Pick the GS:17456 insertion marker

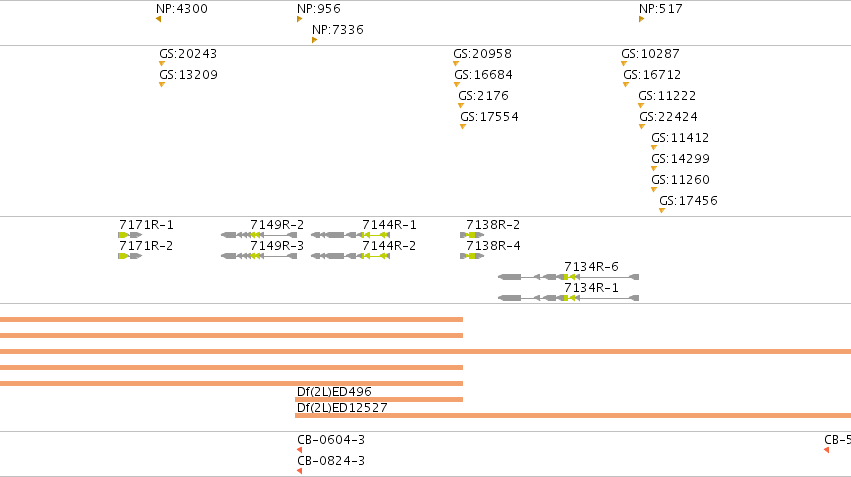(x=662, y=211)
